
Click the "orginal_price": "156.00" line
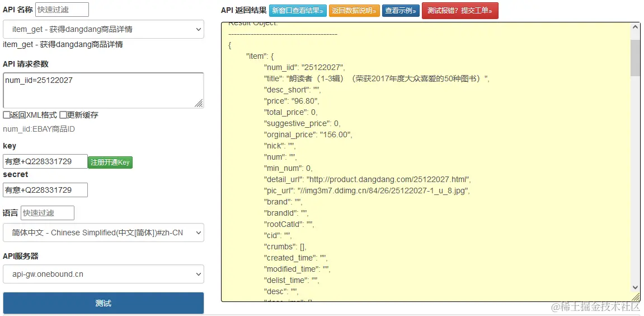[308, 134]
